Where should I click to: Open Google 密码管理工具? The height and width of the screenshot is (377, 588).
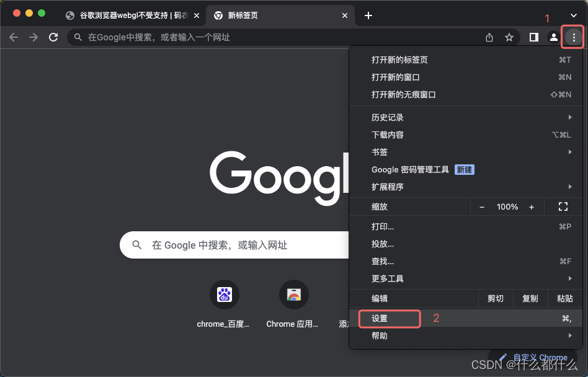click(x=465, y=169)
